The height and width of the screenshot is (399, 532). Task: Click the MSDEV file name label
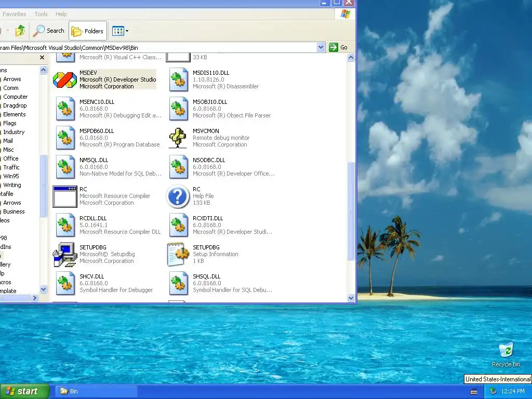88,73
